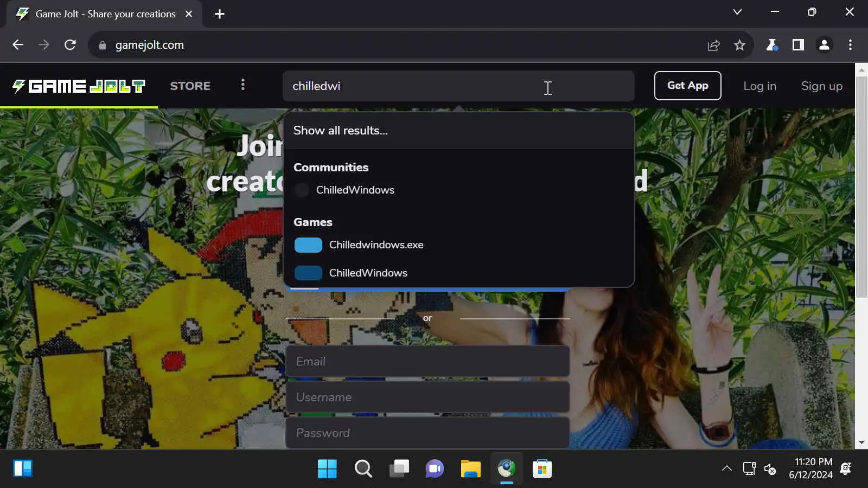The height and width of the screenshot is (488, 868).
Task: Open the Sign up link
Action: [821, 86]
